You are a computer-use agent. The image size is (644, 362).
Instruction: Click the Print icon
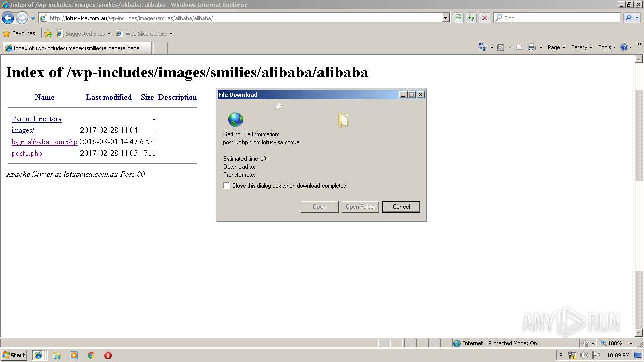[532, 47]
